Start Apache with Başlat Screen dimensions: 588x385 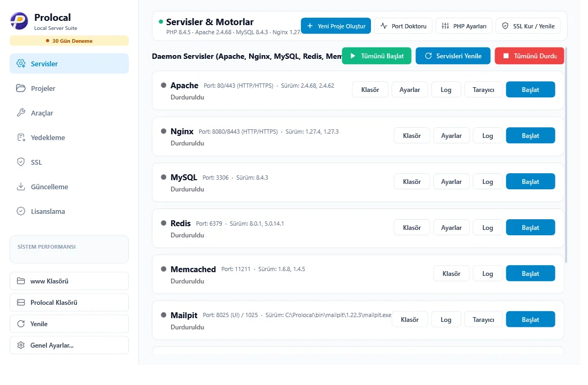point(531,90)
